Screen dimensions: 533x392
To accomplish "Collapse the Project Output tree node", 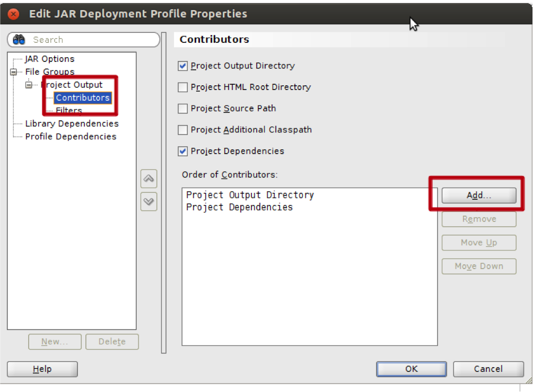I will (29, 85).
